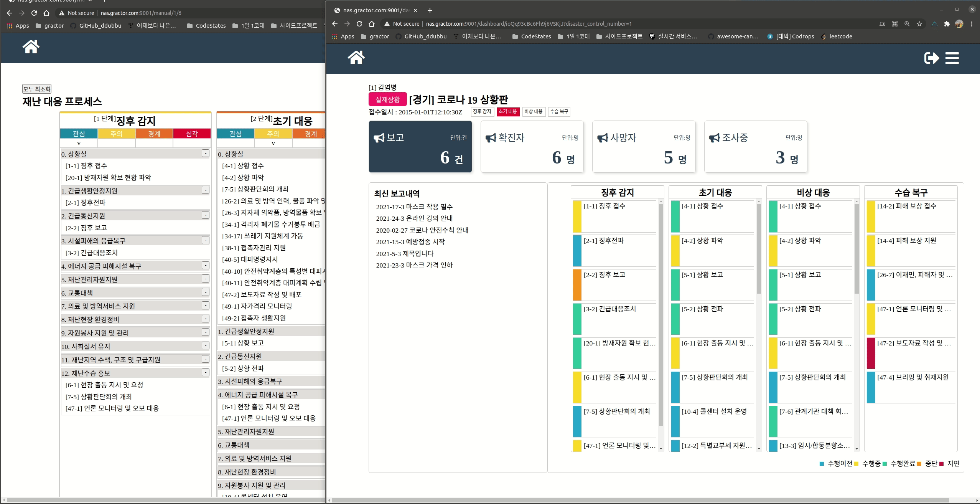Screen dimensions: 980x504
Task: Toggle the 수습 복구 stage badge
Action: [x=559, y=112]
